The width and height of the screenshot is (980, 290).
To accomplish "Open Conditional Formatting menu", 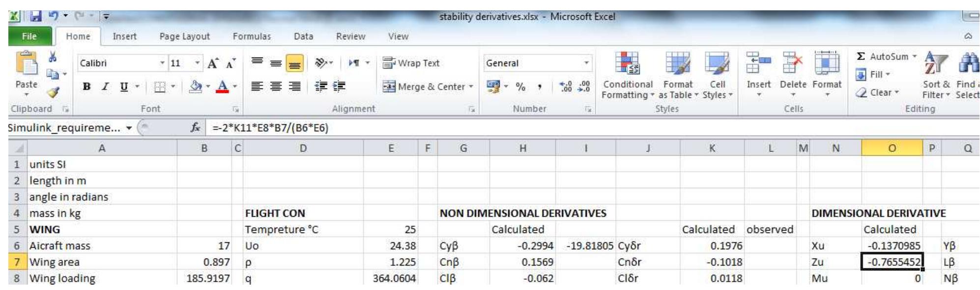I will tap(628, 76).
